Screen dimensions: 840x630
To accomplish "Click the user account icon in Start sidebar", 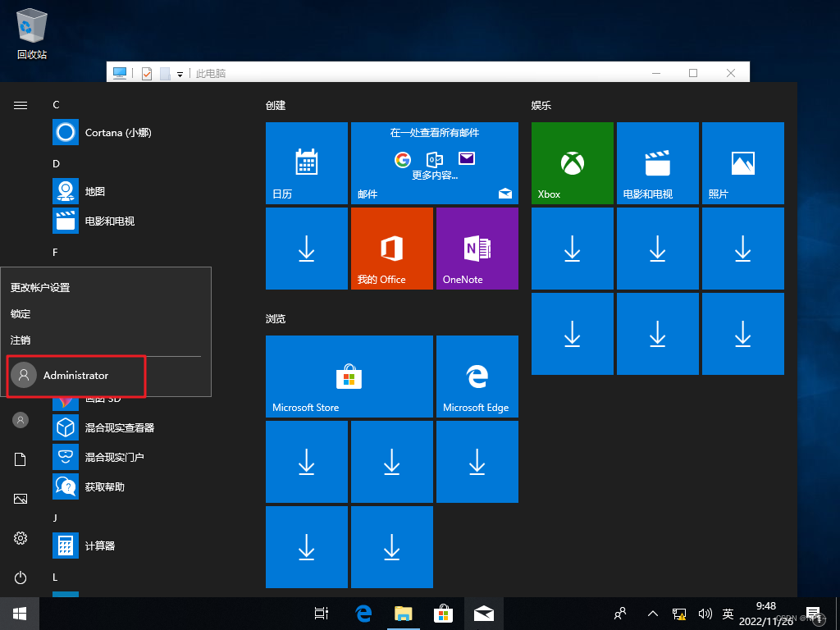I will coord(21,420).
